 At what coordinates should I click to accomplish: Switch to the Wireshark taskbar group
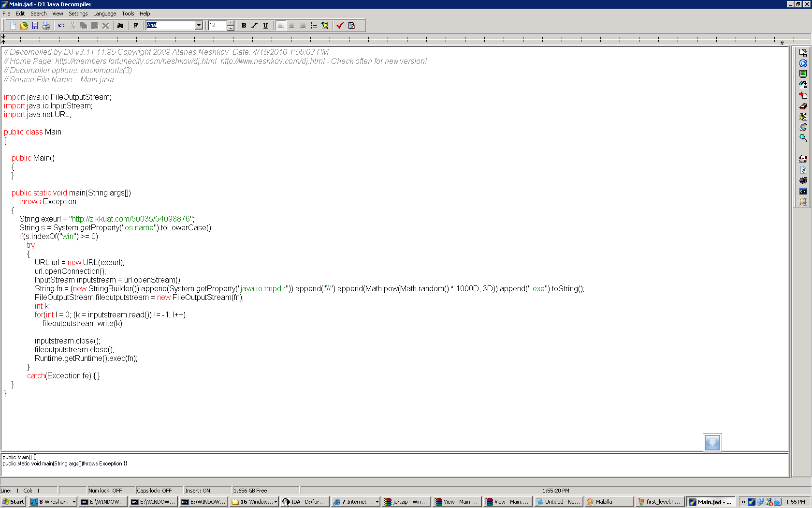click(53, 502)
